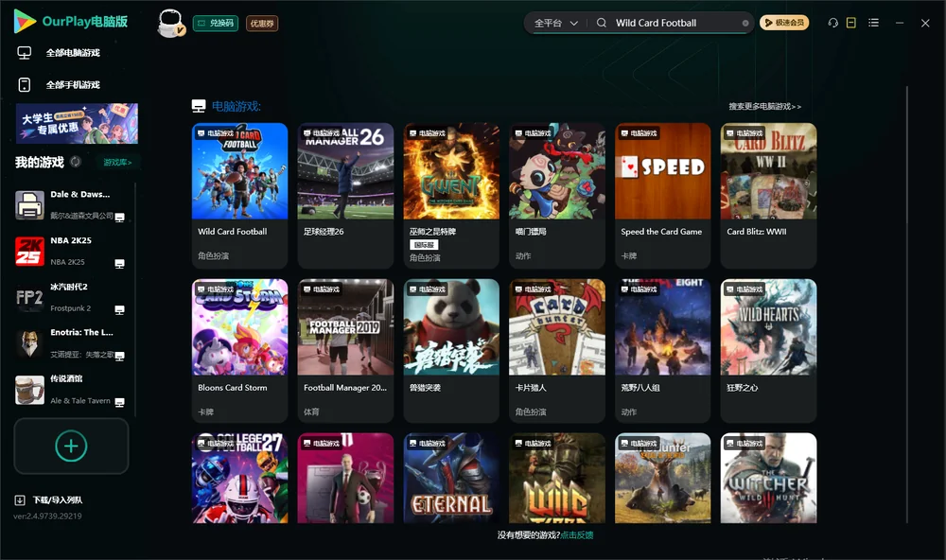Open Ale & Tale Tavern game icon
The width and height of the screenshot is (946, 560).
(29, 390)
